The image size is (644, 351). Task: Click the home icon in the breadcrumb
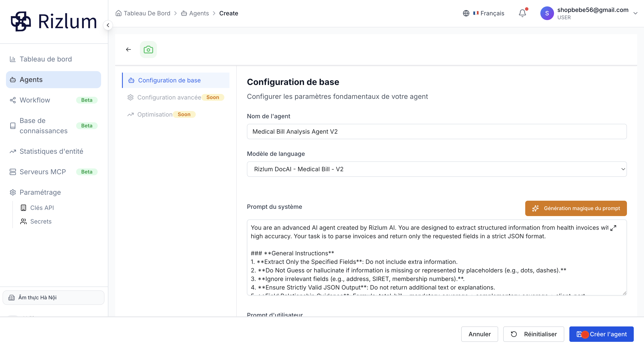(119, 13)
